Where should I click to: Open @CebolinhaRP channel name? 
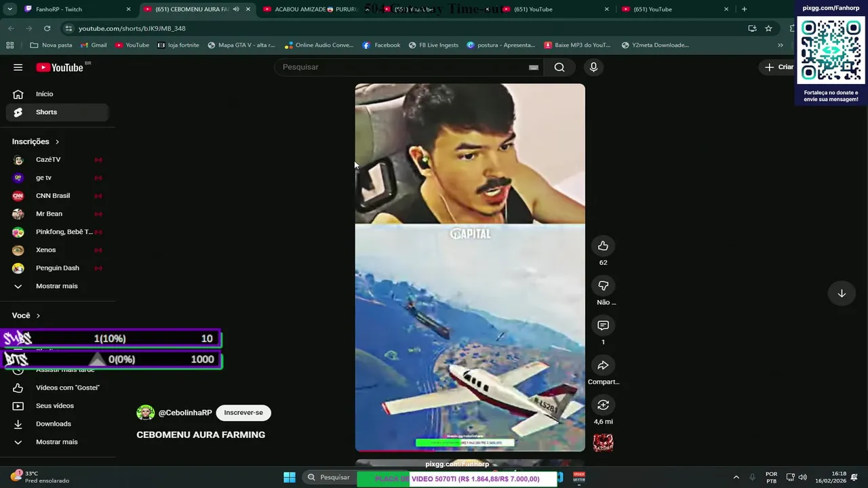(185, 413)
